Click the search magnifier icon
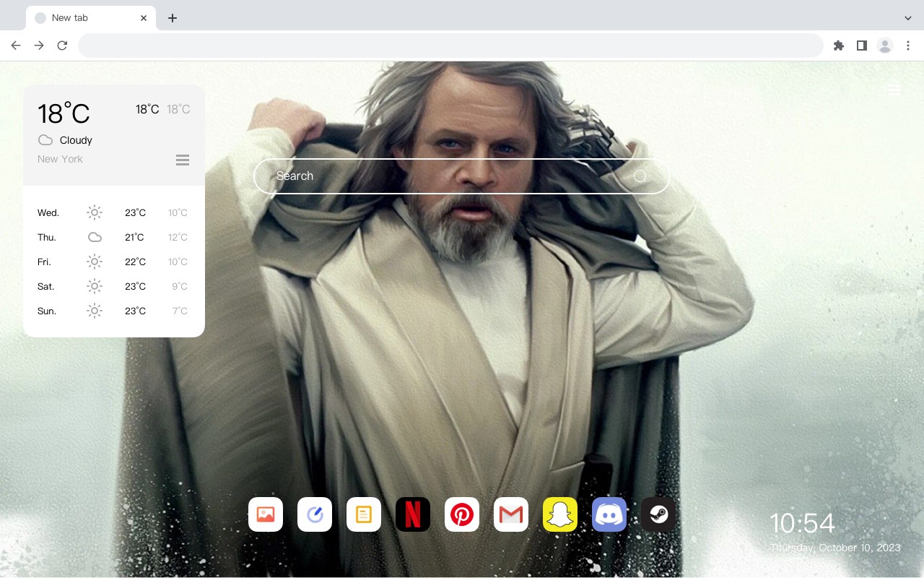Image resolution: width=924 pixels, height=578 pixels. click(640, 176)
